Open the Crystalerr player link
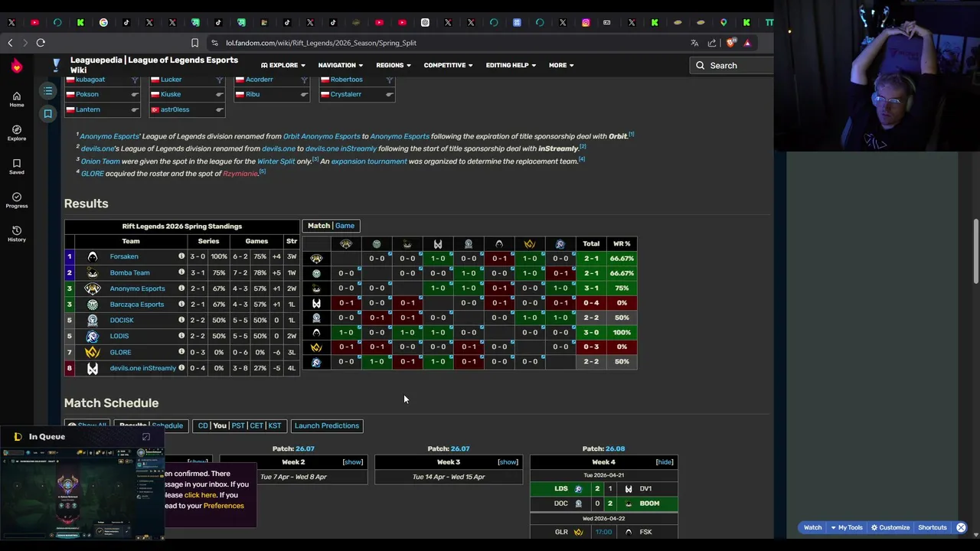This screenshot has width=980, height=551. (x=346, y=94)
